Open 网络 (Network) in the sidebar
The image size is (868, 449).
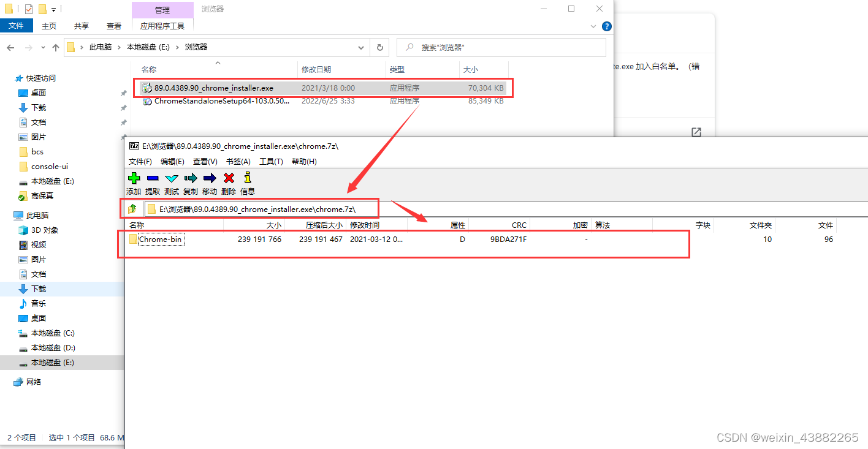[x=34, y=382]
